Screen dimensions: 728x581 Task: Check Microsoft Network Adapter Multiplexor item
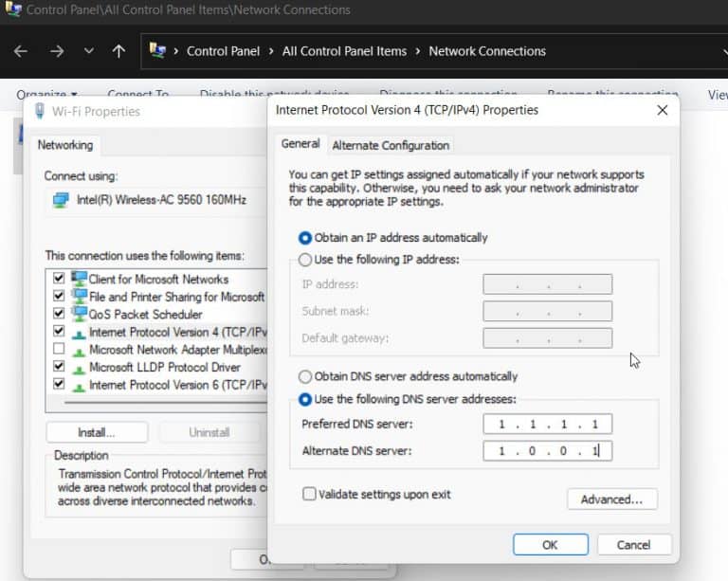click(x=60, y=350)
